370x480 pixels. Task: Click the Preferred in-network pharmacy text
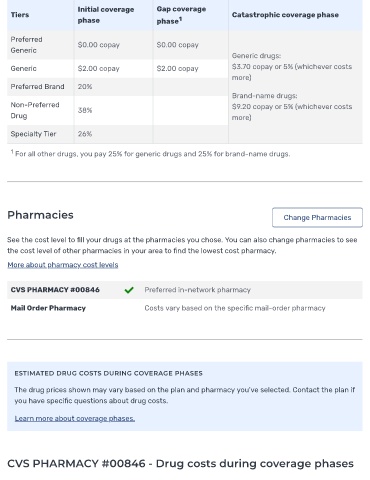pyautogui.click(x=197, y=290)
